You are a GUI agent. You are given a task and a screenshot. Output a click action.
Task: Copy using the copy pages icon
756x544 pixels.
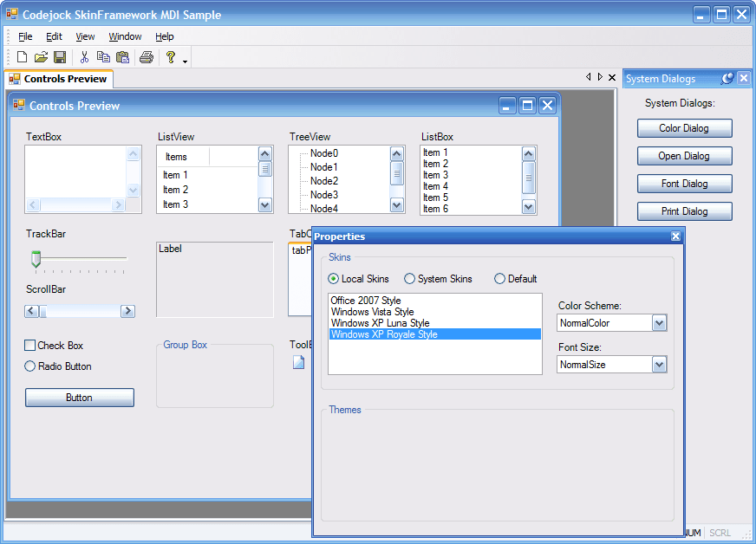[x=103, y=56]
